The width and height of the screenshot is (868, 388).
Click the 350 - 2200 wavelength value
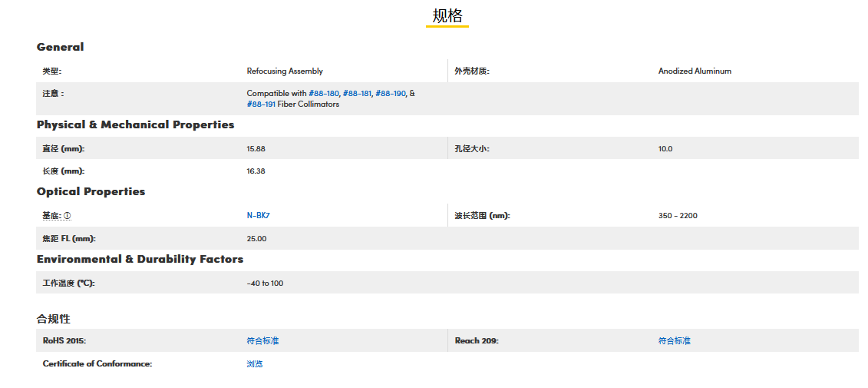(x=678, y=216)
